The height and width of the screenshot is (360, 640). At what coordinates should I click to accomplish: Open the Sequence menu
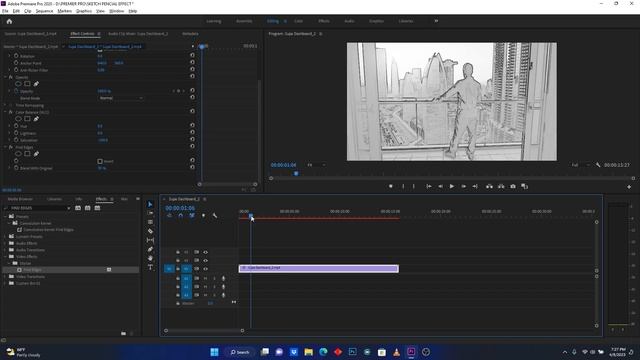(x=44, y=11)
